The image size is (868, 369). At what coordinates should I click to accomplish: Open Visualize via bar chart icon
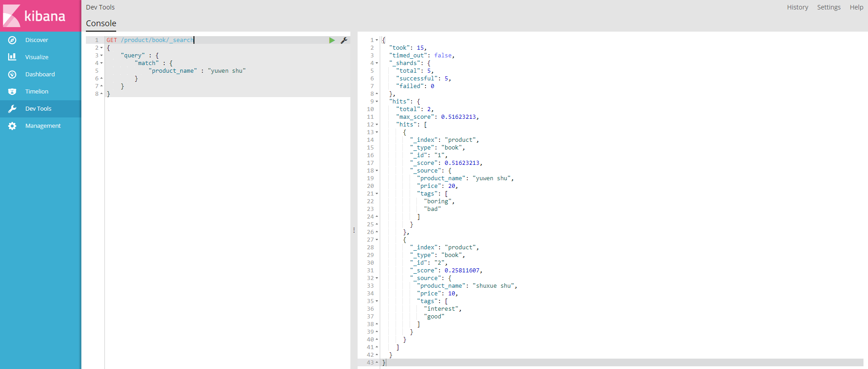click(12, 57)
